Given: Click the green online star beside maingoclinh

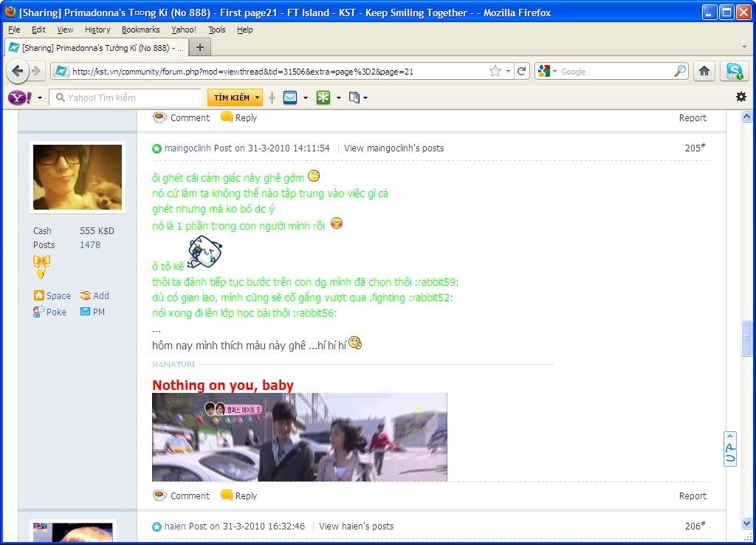Looking at the screenshot, I should [157, 148].
